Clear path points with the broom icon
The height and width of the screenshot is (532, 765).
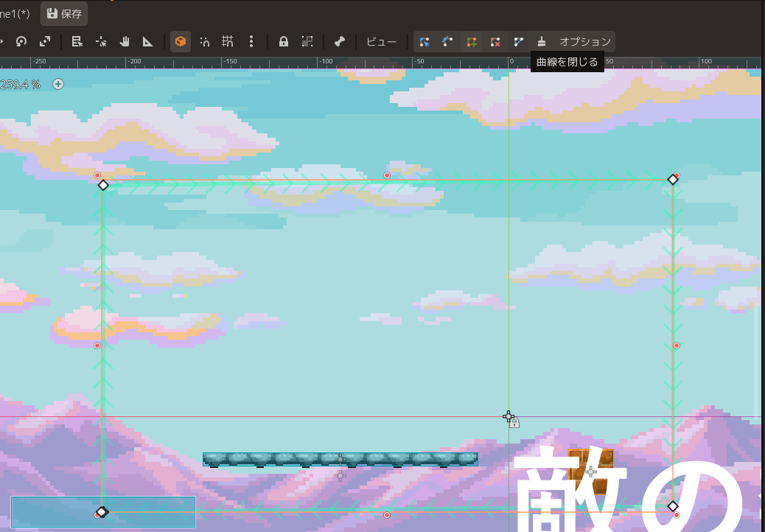(542, 41)
